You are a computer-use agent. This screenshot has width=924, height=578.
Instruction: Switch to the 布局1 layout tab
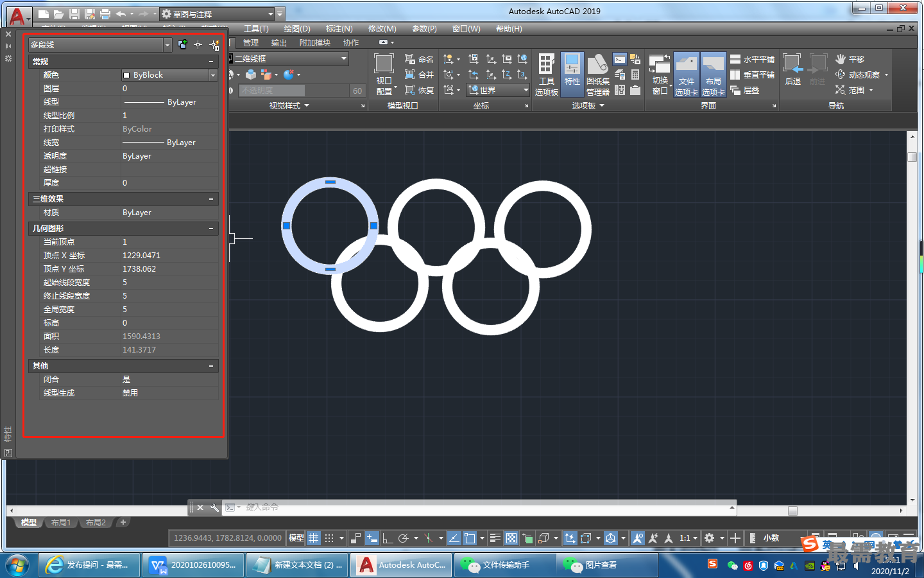(x=61, y=523)
